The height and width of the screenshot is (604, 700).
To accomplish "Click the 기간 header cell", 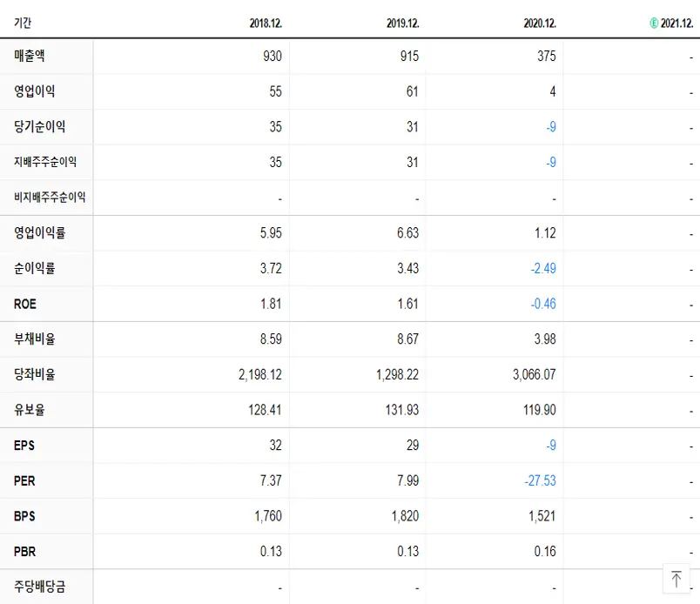I will (23, 23).
